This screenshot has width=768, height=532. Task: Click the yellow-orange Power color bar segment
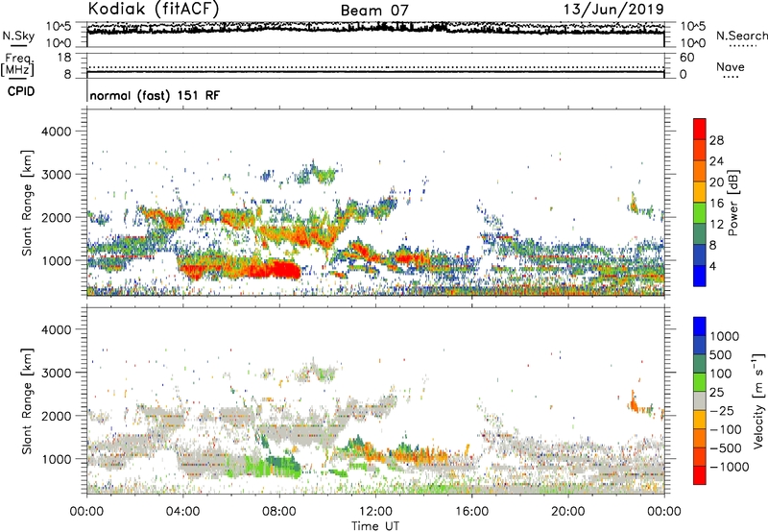[x=700, y=192]
